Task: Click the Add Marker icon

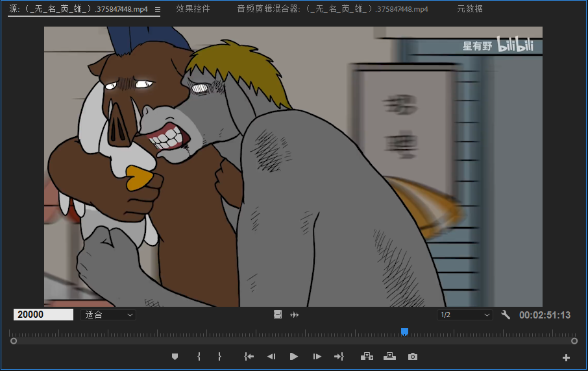Action: pyautogui.click(x=175, y=357)
